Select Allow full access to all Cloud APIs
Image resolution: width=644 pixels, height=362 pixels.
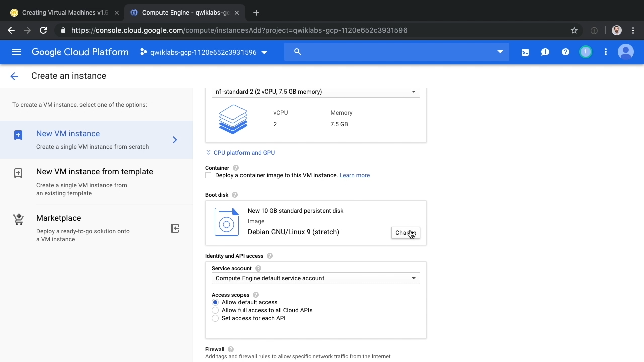click(215, 310)
